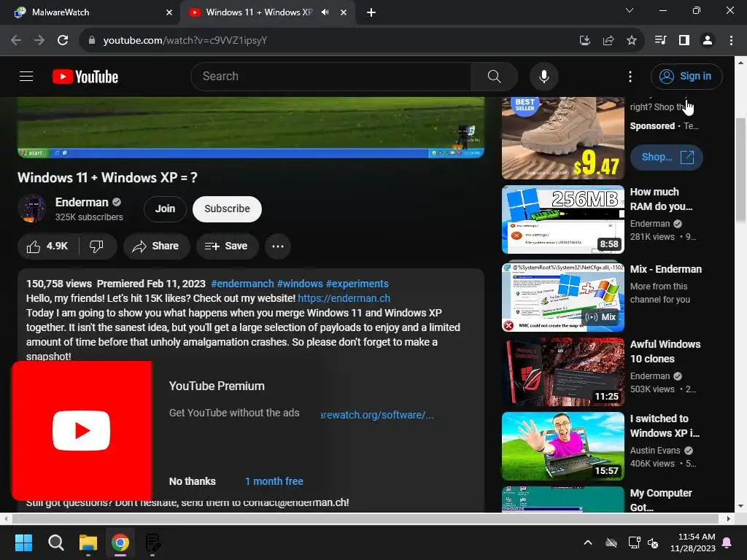This screenshot has width=747, height=560.
Task: Save the video to playlist
Action: pyautogui.click(x=228, y=246)
